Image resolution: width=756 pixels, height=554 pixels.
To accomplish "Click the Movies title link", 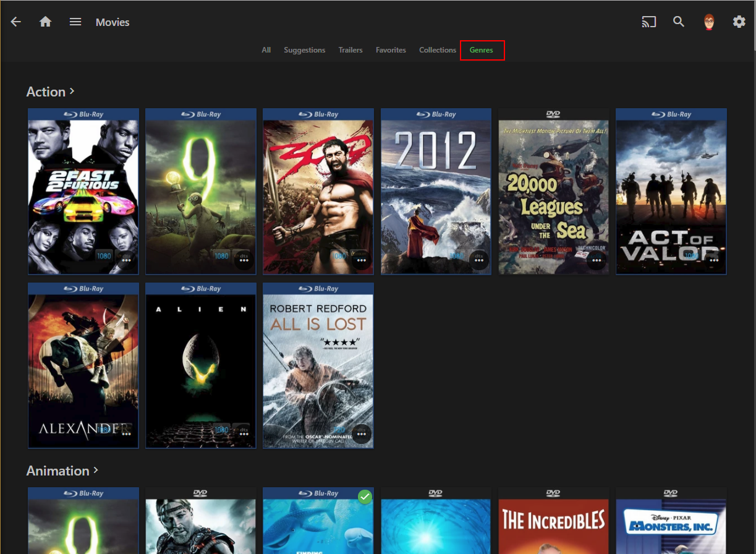I will (112, 22).
